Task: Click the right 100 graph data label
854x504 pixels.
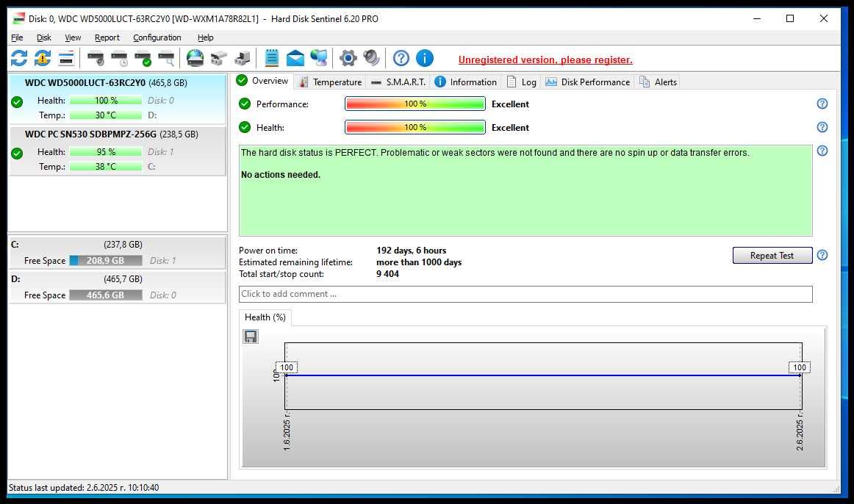Action: tap(800, 367)
